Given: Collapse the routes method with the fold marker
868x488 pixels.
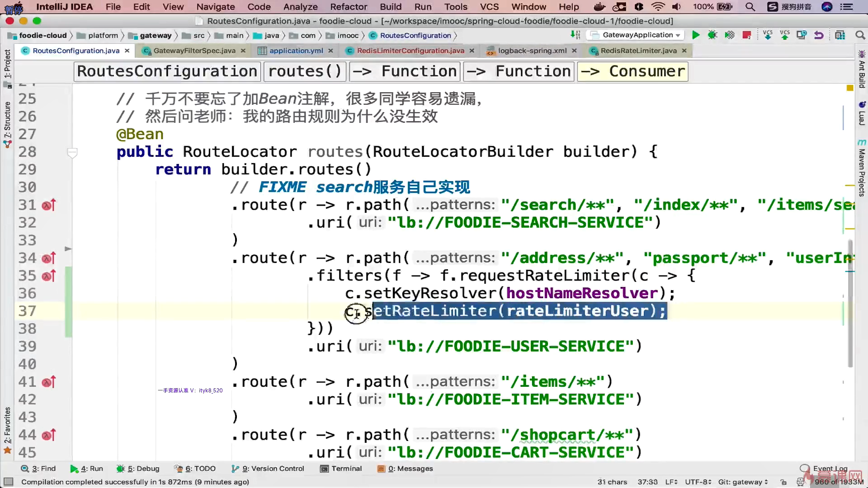Looking at the screenshot, I should click(x=72, y=153).
